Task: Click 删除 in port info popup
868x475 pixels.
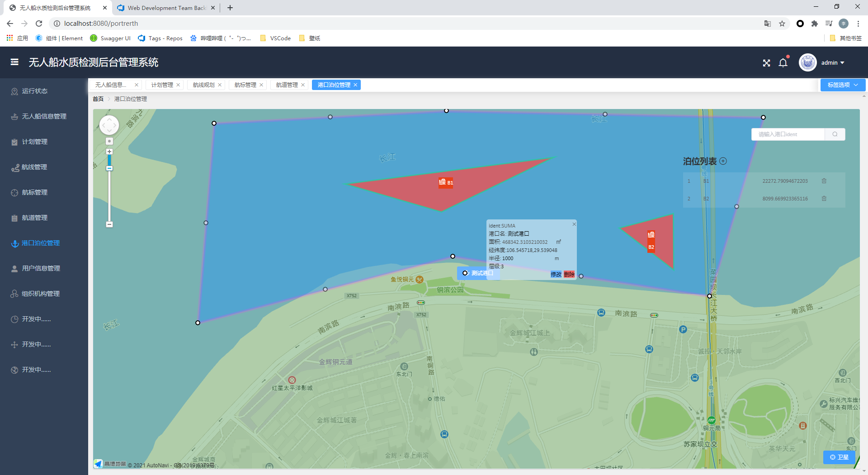Action: (569, 274)
